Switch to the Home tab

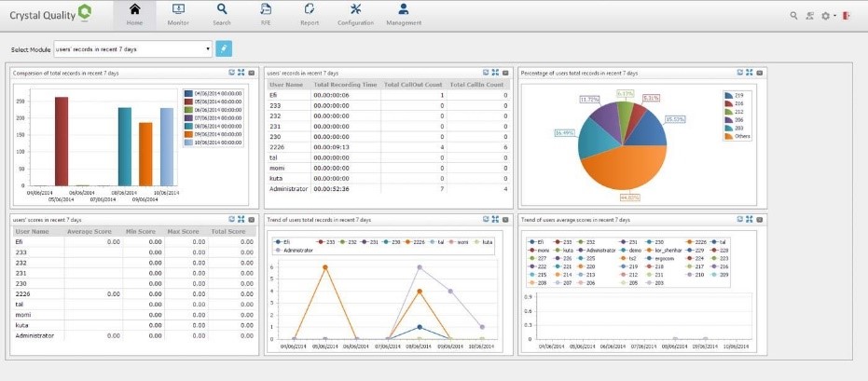pos(134,14)
